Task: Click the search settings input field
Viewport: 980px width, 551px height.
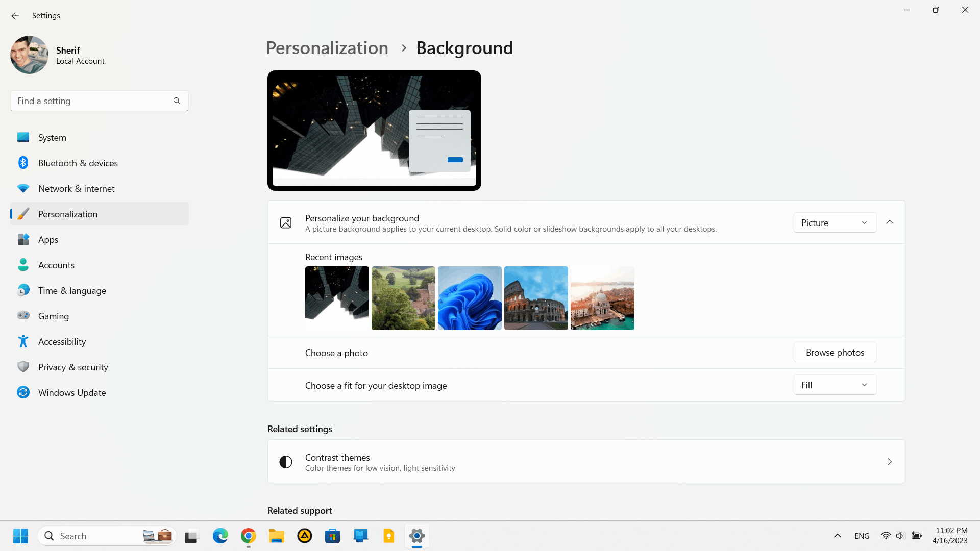Action: click(x=99, y=101)
